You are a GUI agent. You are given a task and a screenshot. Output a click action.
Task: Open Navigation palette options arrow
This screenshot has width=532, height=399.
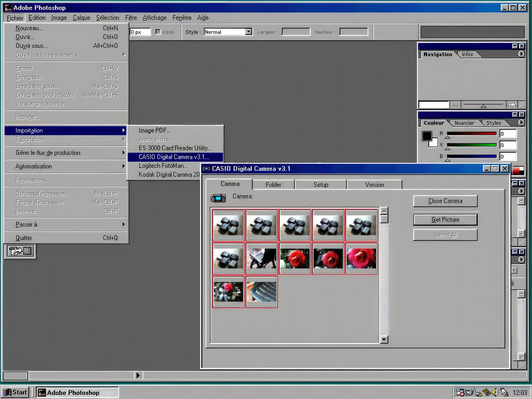pyautogui.click(x=521, y=54)
